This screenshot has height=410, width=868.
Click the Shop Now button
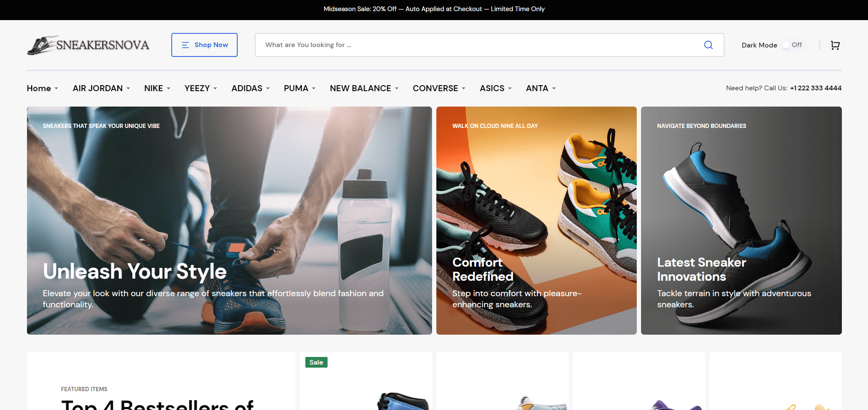204,45
